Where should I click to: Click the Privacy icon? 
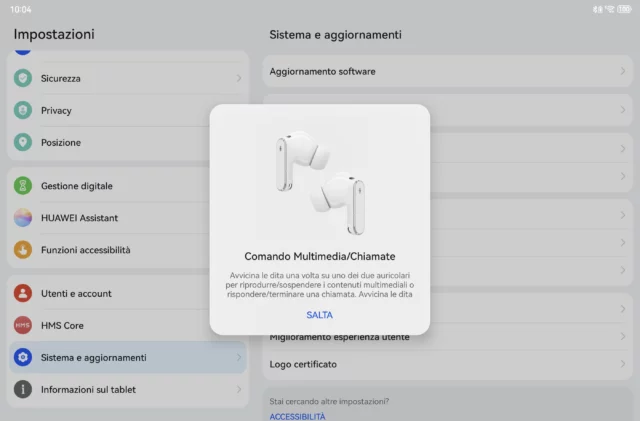(23, 110)
